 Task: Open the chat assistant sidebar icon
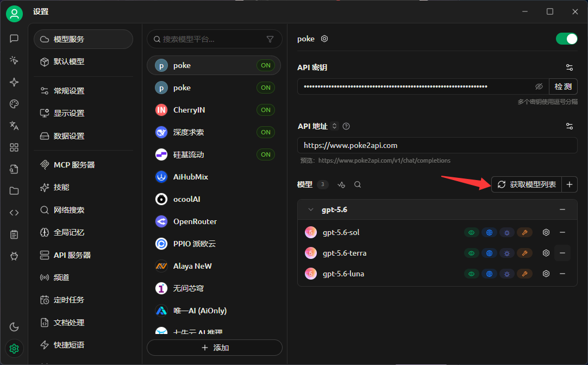(x=14, y=39)
